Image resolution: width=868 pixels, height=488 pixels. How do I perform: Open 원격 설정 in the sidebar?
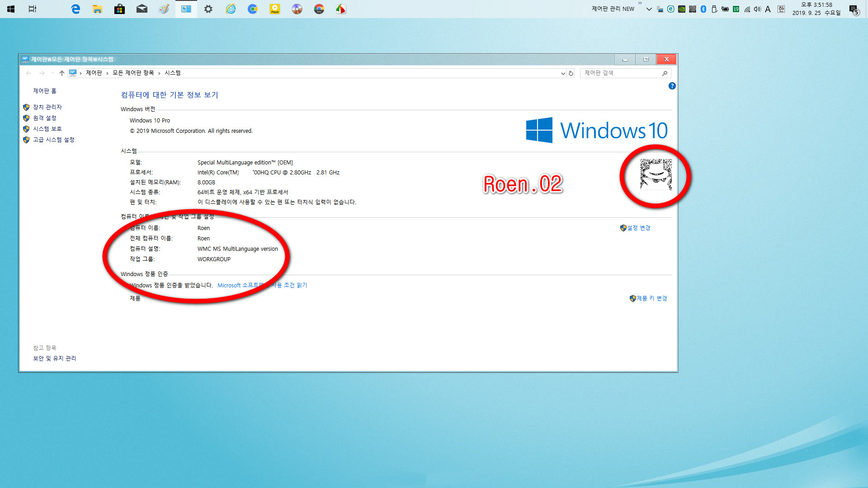[45, 118]
